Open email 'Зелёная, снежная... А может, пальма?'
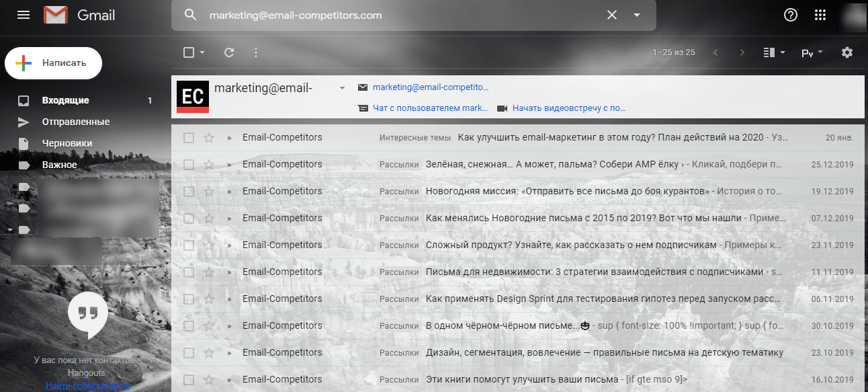This screenshot has height=392, width=868. (519, 165)
